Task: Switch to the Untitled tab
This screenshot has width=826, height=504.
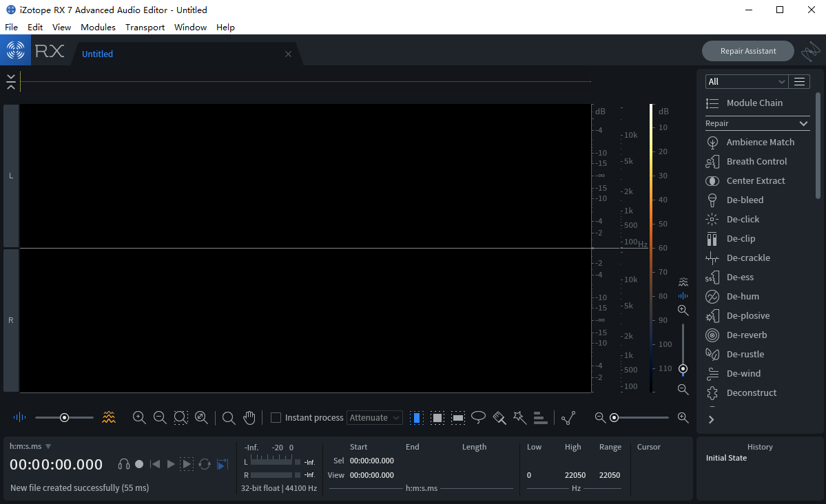Action: [97, 54]
